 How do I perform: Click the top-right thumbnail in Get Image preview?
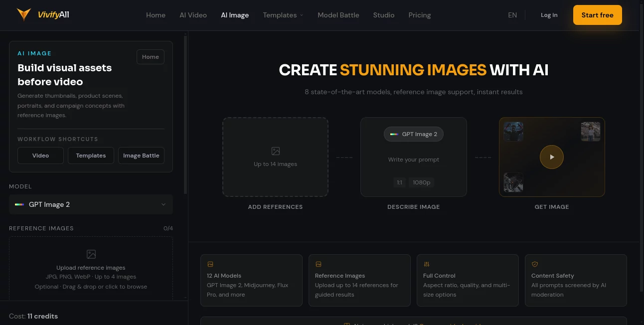(x=591, y=132)
